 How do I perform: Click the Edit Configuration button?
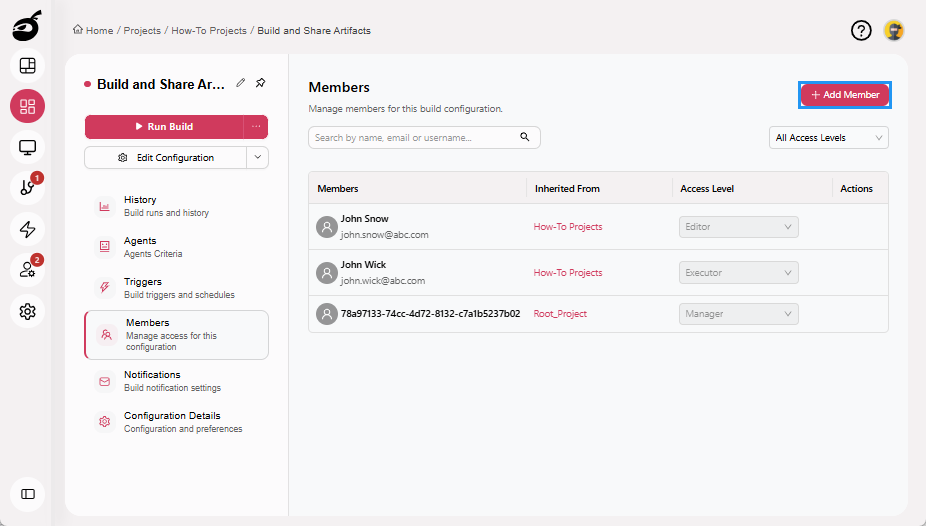click(165, 158)
